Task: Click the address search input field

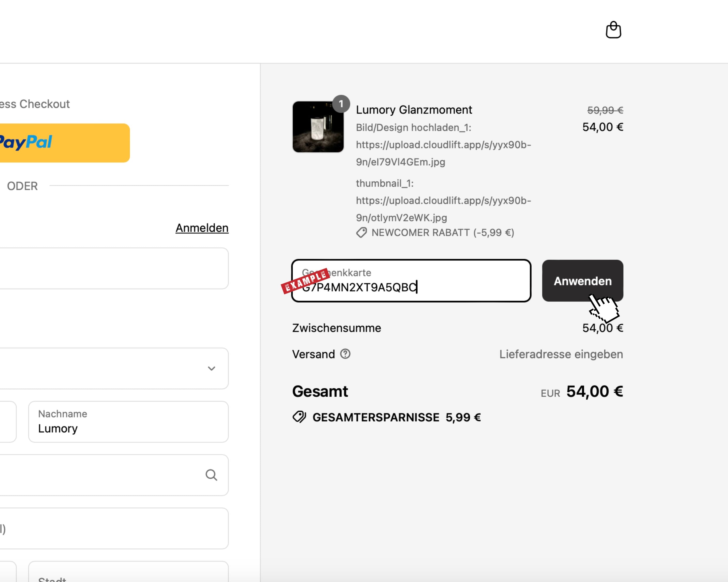Action: coord(101,475)
